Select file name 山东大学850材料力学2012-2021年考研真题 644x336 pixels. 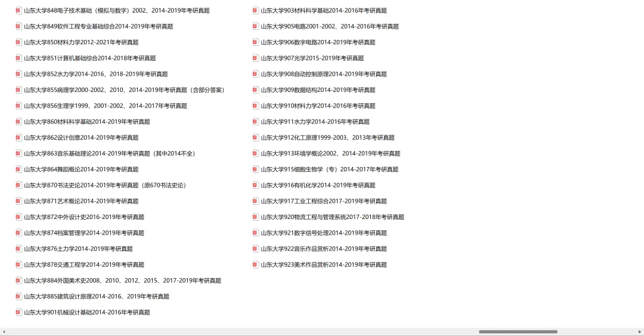pos(81,42)
